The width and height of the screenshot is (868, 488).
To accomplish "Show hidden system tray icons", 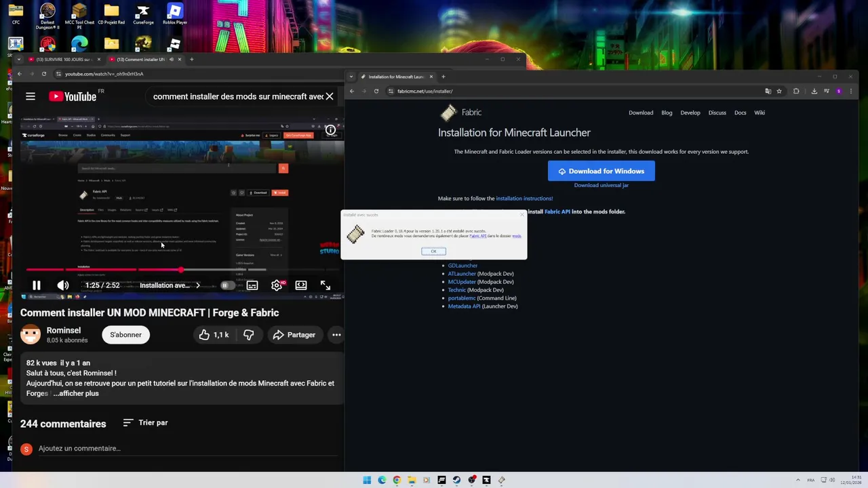I will (797, 480).
